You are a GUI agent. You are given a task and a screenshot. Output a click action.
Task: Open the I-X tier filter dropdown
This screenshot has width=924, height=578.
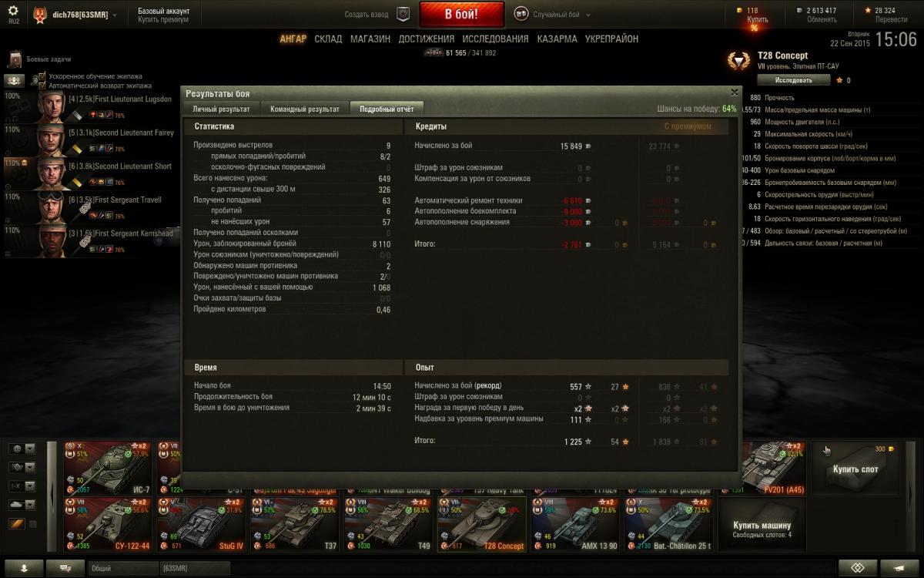[x=22, y=486]
